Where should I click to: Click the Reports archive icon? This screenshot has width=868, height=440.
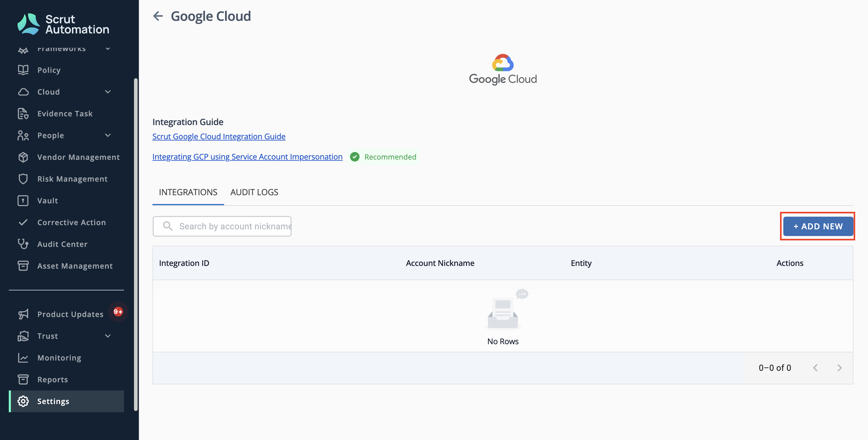tap(23, 379)
